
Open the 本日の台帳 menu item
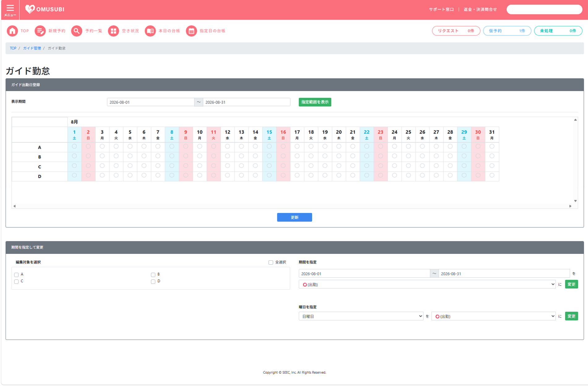tap(169, 31)
